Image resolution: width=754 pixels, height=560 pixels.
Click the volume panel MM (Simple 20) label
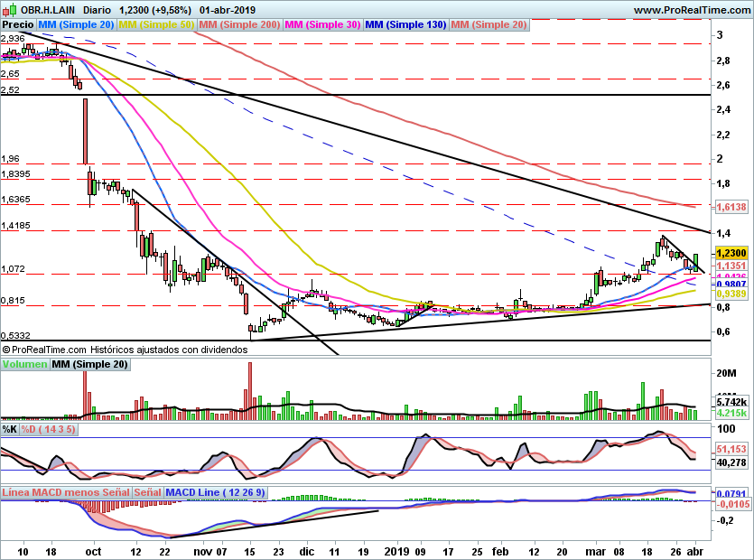coord(90,364)
